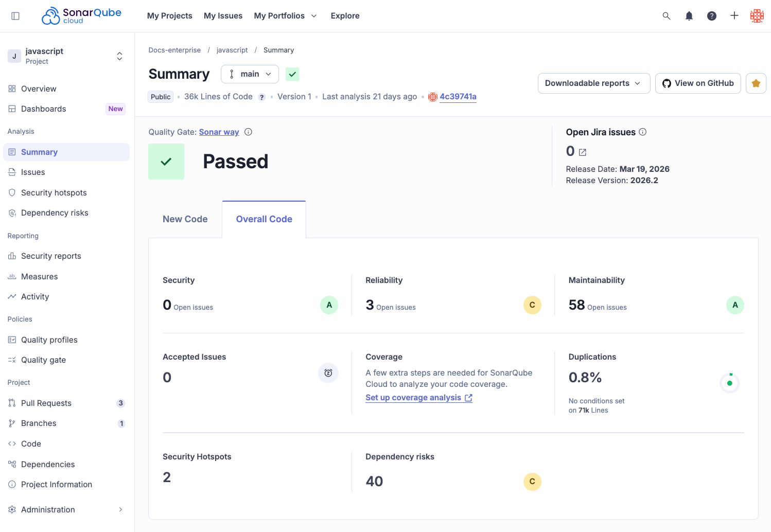Screen dimensions: 771x532
Task: Open 2 Security Hotspots value
Action: (x=167, y=477)
